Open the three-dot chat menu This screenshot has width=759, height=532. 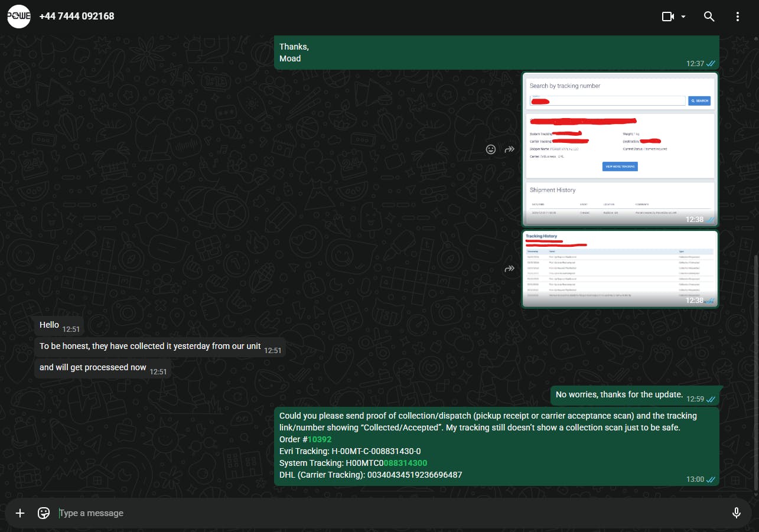point(738,17)
